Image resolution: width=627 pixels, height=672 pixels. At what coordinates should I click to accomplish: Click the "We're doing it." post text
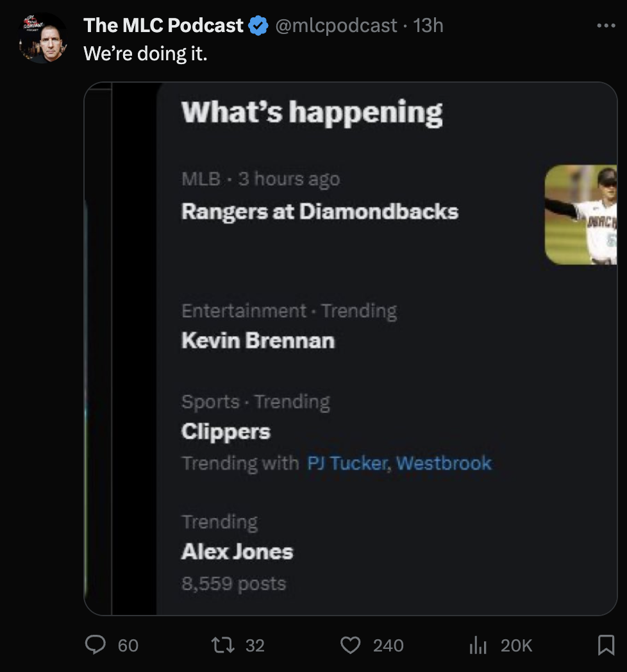[x=146, y=53]
